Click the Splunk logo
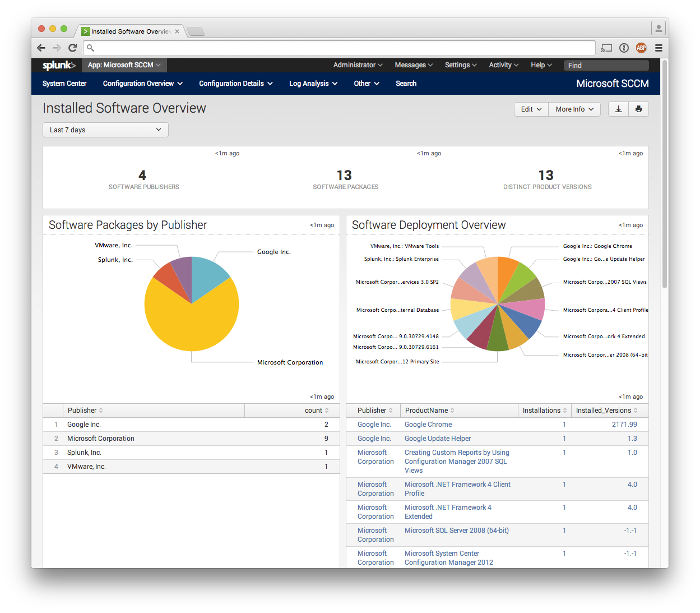The width and height of the screenshot is (700, 613). click(x=59, y=65)
